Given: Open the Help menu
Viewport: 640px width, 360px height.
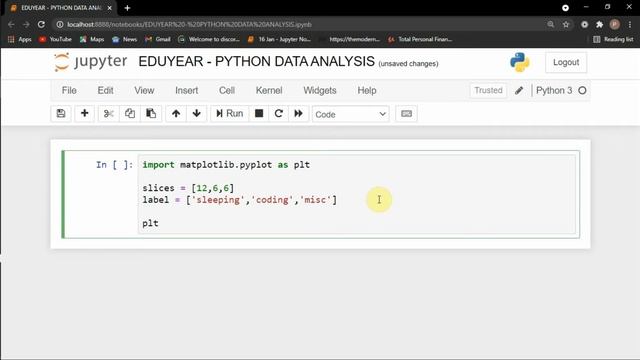Looking at the screenshot, I should pos(367,90).
